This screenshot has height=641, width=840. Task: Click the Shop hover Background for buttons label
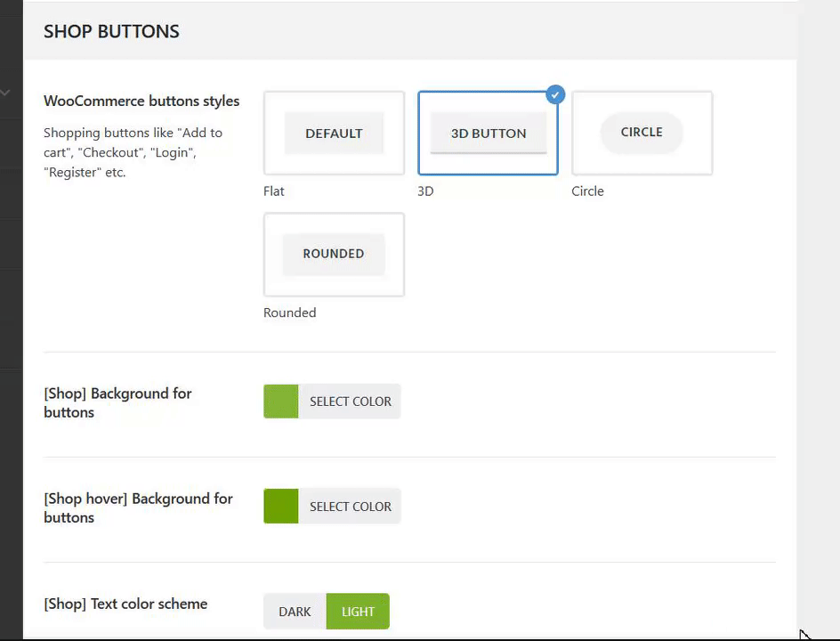(x=138, y=507)
